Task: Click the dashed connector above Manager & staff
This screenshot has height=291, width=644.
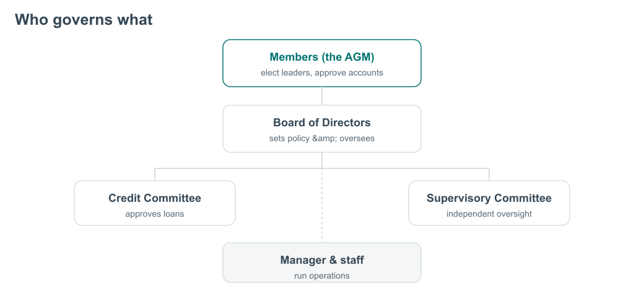Action: pyautogui.click(x=322, y=205)
